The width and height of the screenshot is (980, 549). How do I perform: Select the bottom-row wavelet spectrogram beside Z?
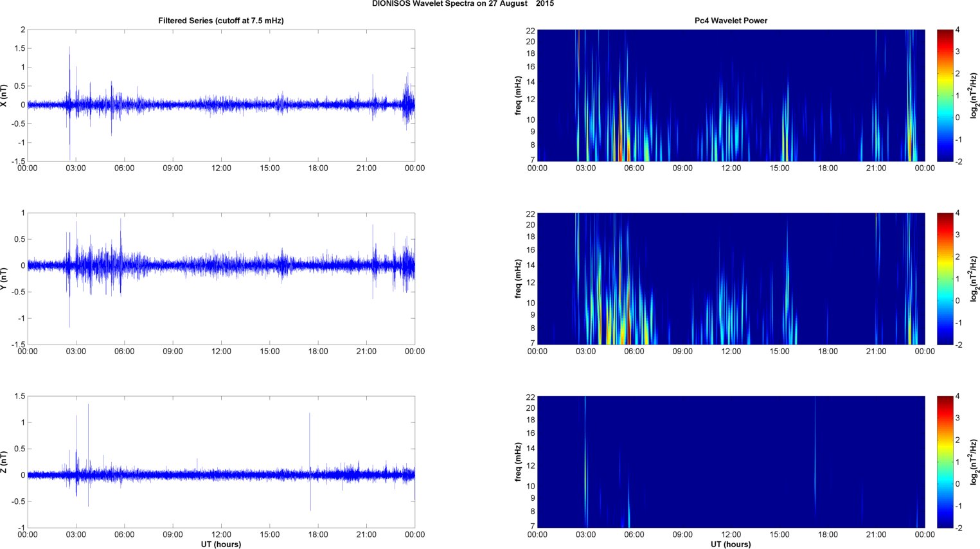[x=731, y=462]
